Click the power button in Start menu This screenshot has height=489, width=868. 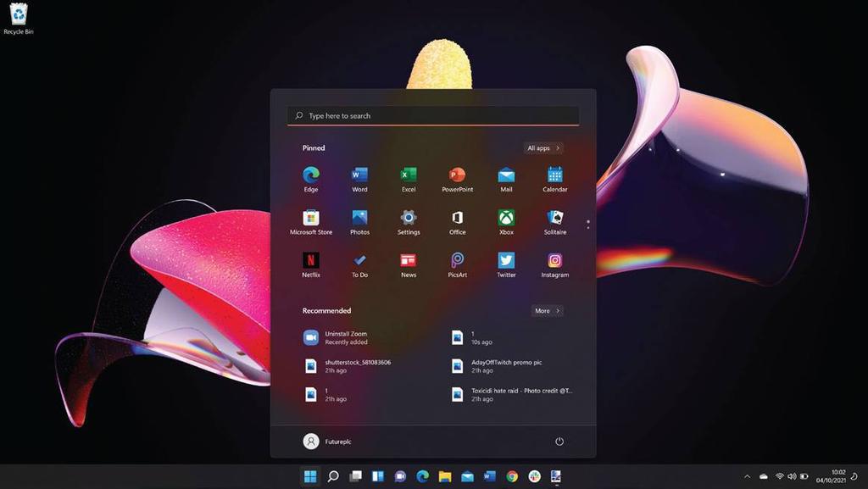[x=559, y=442]
